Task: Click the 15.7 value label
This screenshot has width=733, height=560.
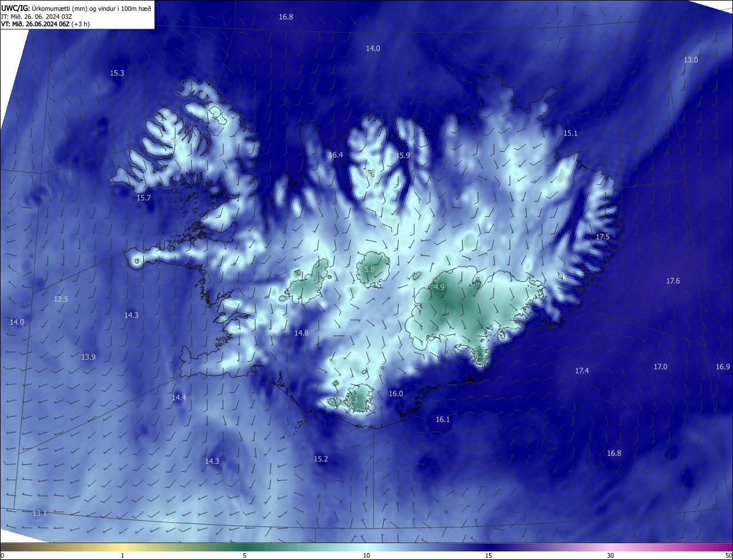Action: [144, 198]
